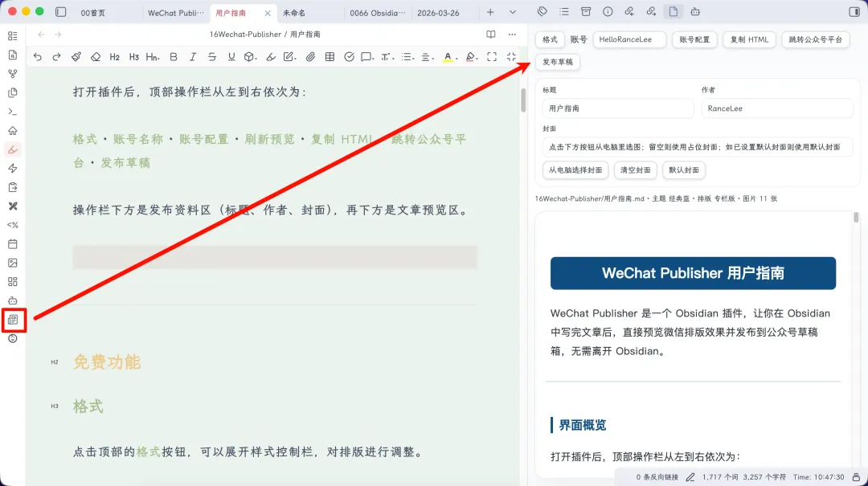The height and width of the screenshot is (486, 868).
Task: Click the 标题 field containing 用户指南
Action: pos(618,108)
